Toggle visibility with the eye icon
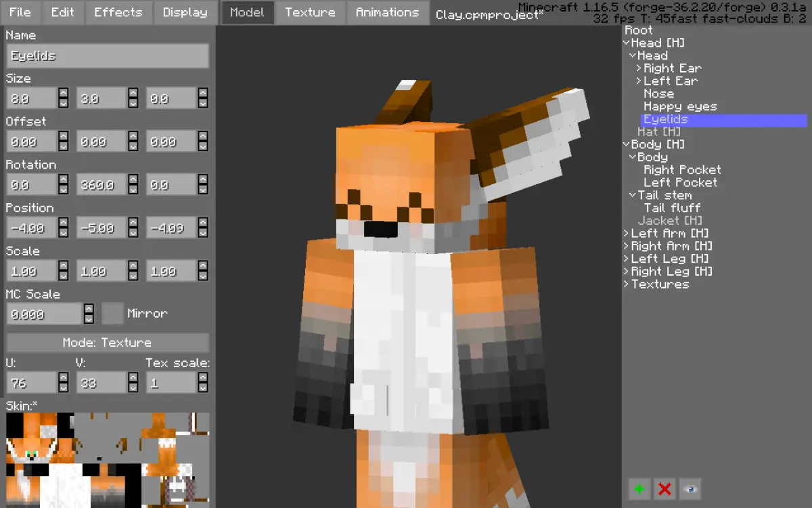812x508 pixels. click(690, 489)
